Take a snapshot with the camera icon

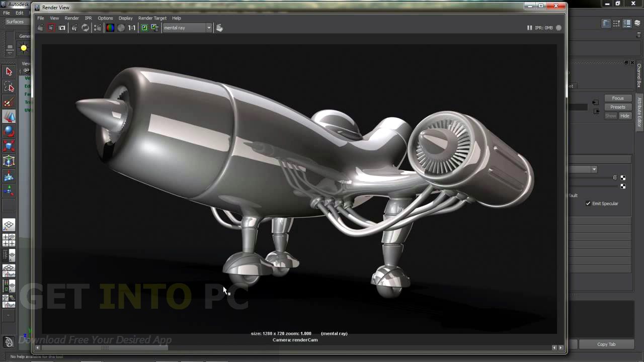[x=62, y=28]
